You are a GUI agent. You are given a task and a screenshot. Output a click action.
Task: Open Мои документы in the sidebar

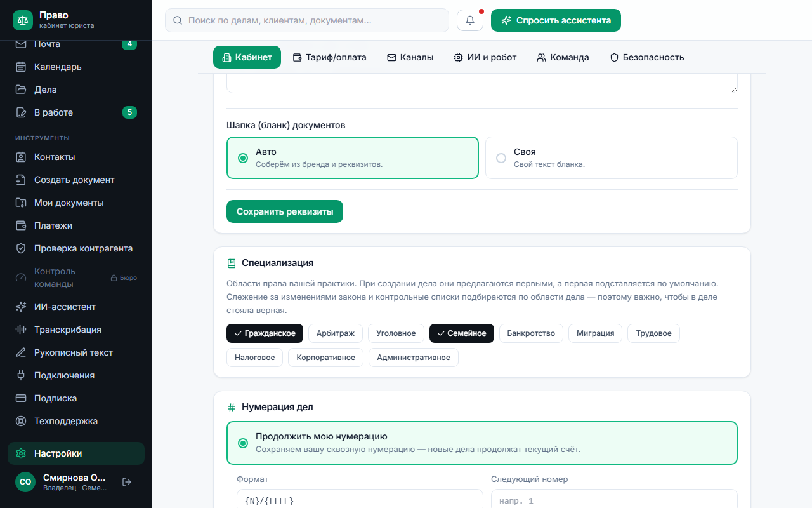coord(76,203)
